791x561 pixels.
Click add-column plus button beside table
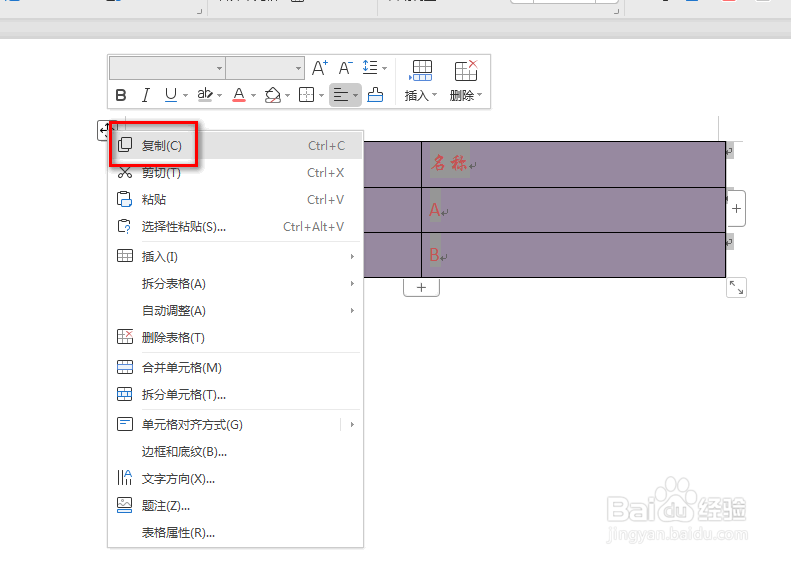coord(737,208)
